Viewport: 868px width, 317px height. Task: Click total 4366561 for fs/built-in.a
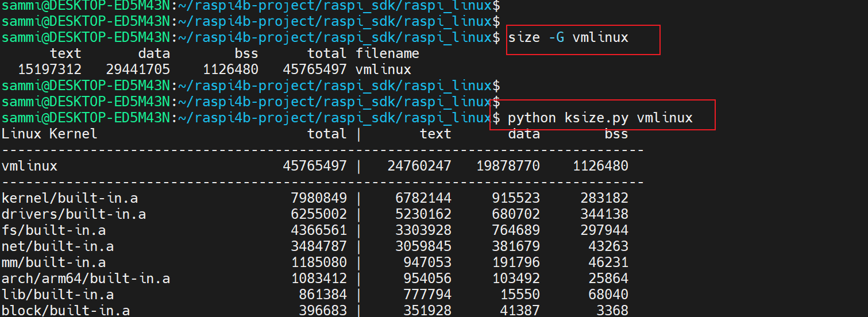[x=319, y=231]
